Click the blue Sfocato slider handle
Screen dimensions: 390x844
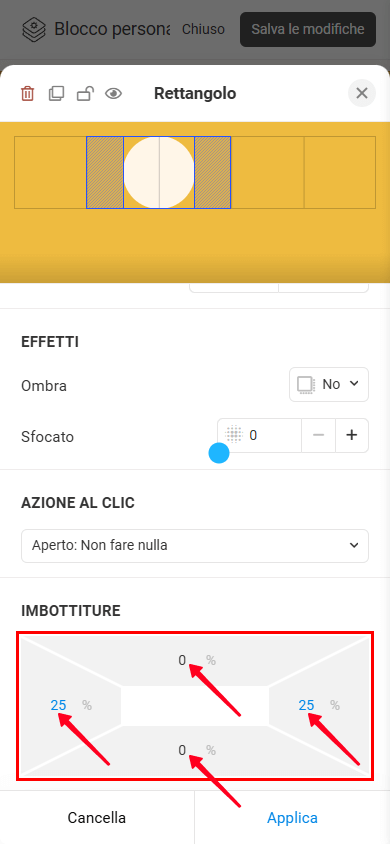coord(219,453)
